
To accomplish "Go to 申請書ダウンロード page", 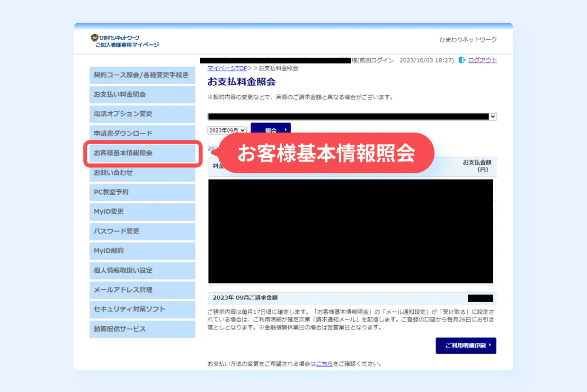I will tap(142, 134).
